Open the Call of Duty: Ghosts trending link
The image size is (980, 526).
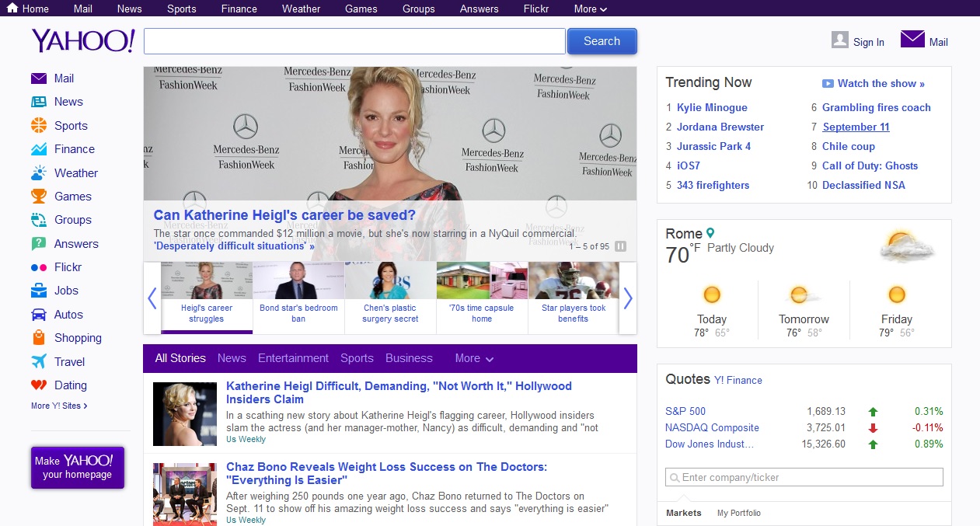[870, 165]
